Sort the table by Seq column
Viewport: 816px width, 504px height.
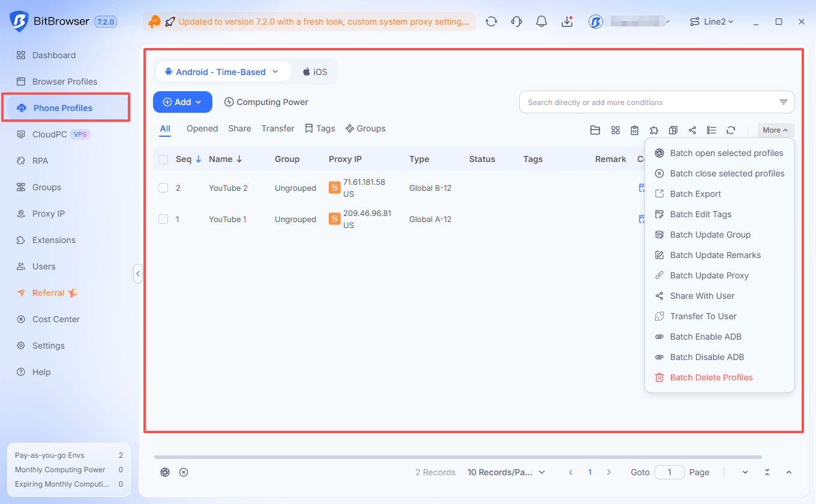(188, 159)
